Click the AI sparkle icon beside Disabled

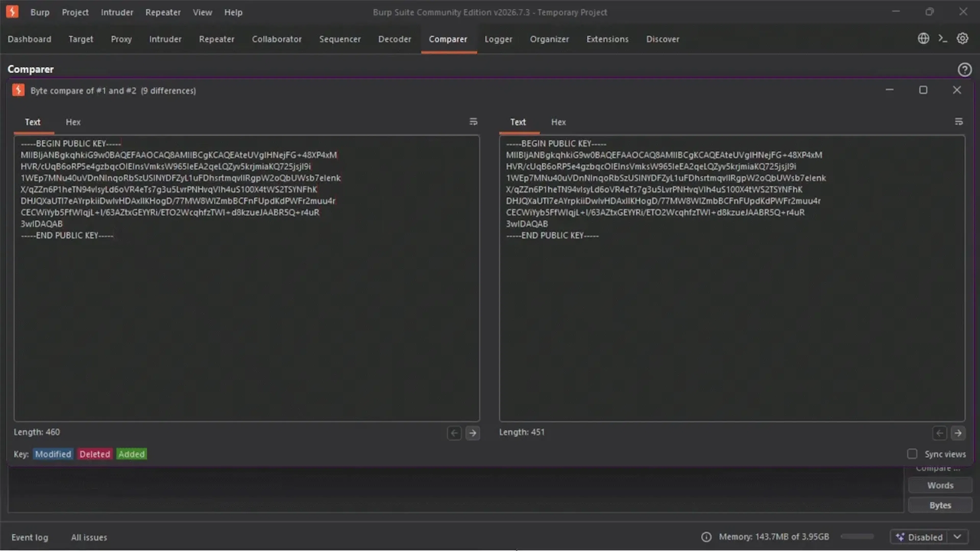900,537
